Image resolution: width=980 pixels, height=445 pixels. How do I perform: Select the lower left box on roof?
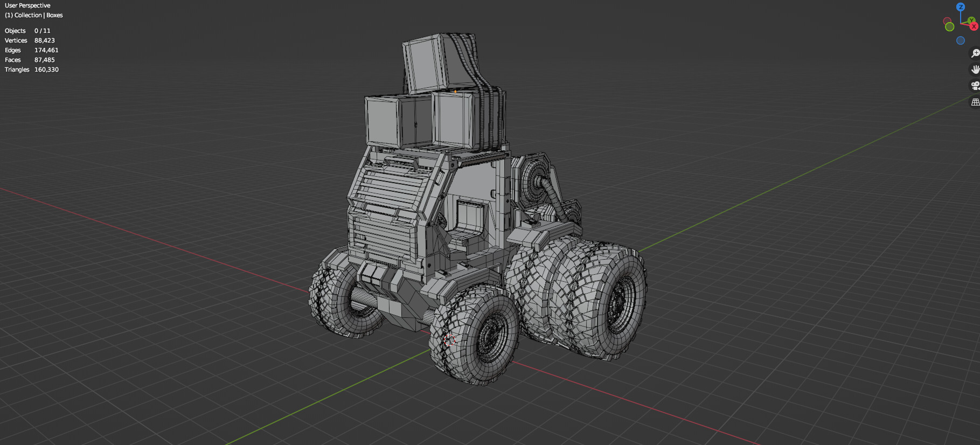pyautogui.click(x=384, y=123)
